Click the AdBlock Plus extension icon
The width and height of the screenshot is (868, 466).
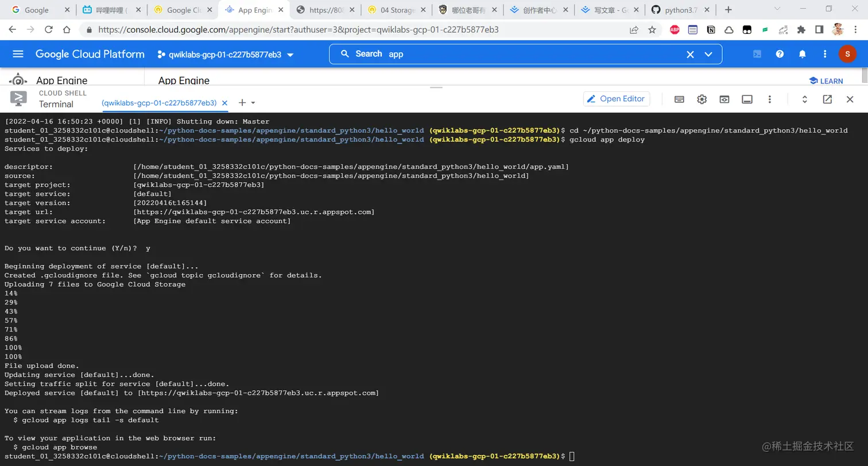[x=675, y=30]
